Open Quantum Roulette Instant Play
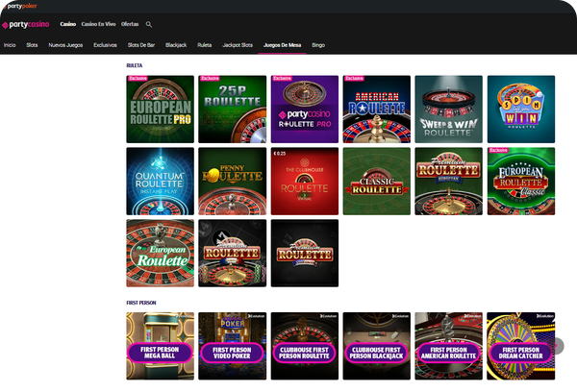The image size is (577, 392). 160,182
